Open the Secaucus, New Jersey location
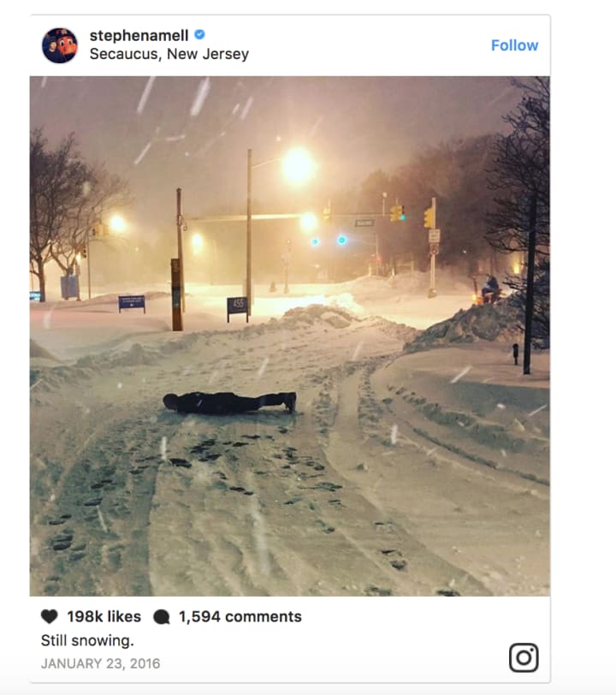Screen dimensions: 616x695 pos(169,54)
